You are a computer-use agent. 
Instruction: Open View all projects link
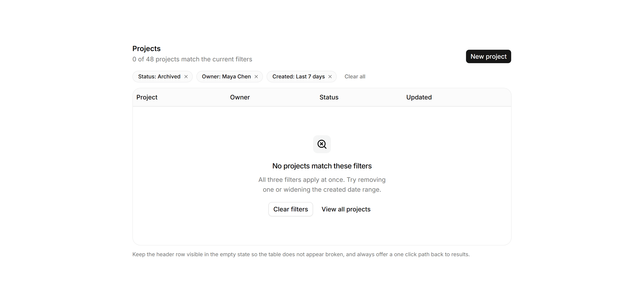point(346,209)
